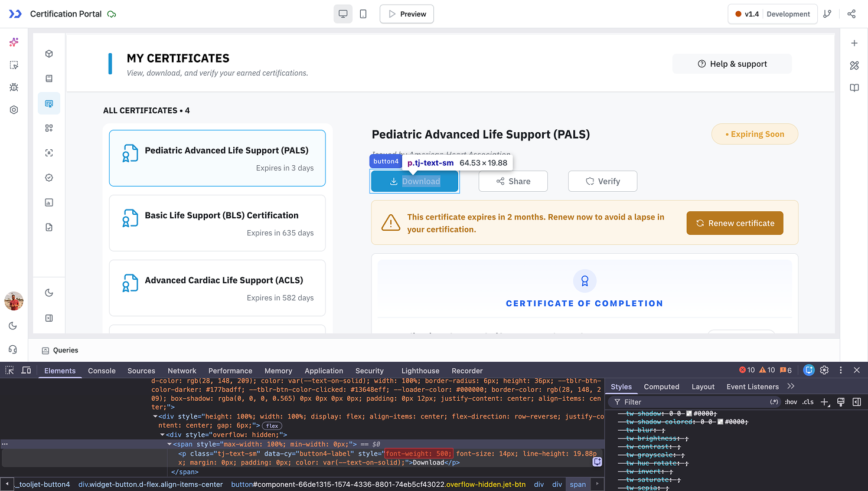Open the AI sparkle assistant in left rail

[x=14, y=42]
